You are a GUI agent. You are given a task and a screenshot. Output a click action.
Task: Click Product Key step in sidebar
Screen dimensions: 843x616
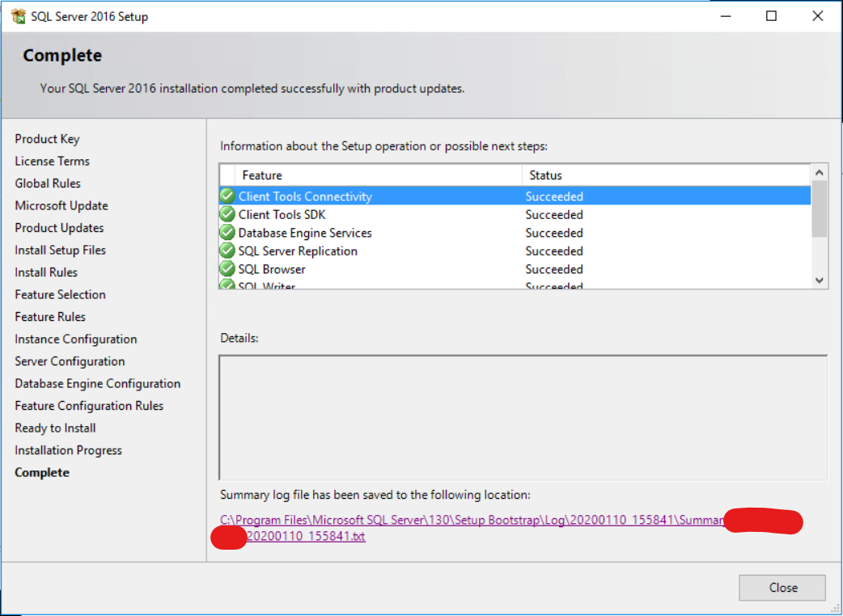click(x=47, y=139)
